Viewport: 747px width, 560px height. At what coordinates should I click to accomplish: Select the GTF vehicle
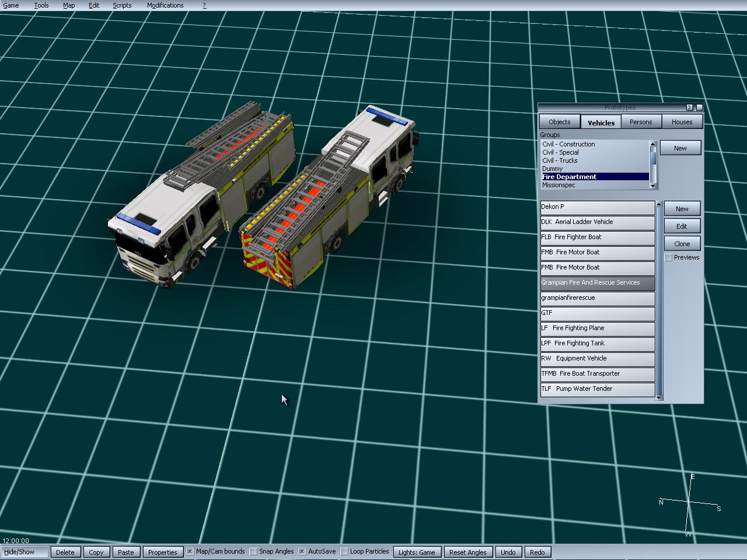coord(598,313)
